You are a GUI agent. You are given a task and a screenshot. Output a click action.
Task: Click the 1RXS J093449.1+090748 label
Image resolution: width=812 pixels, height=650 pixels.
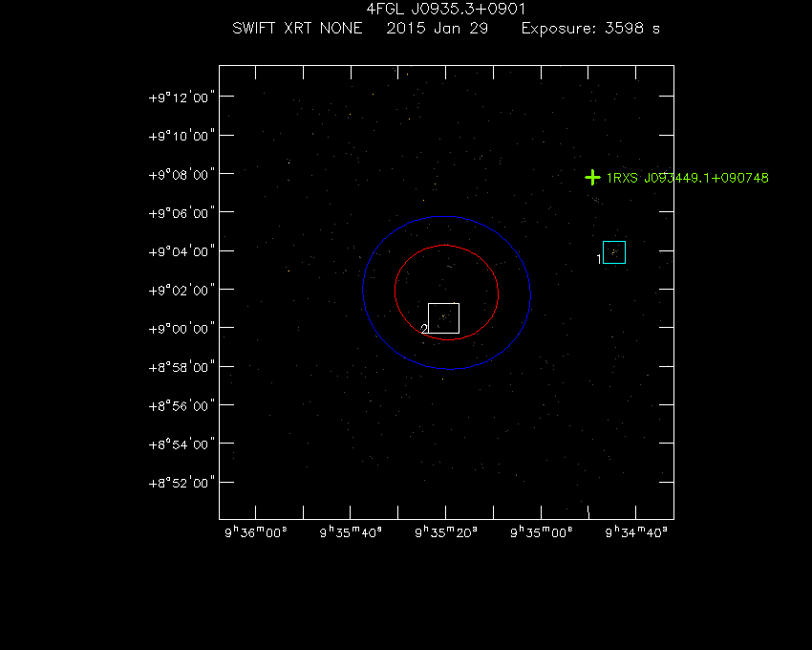[x=687, y=178]
